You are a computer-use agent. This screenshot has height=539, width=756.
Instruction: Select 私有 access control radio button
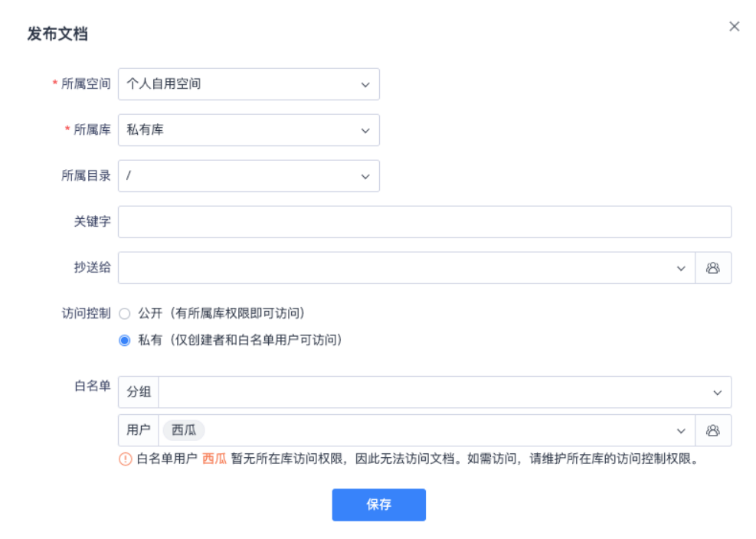pos(124,341)
